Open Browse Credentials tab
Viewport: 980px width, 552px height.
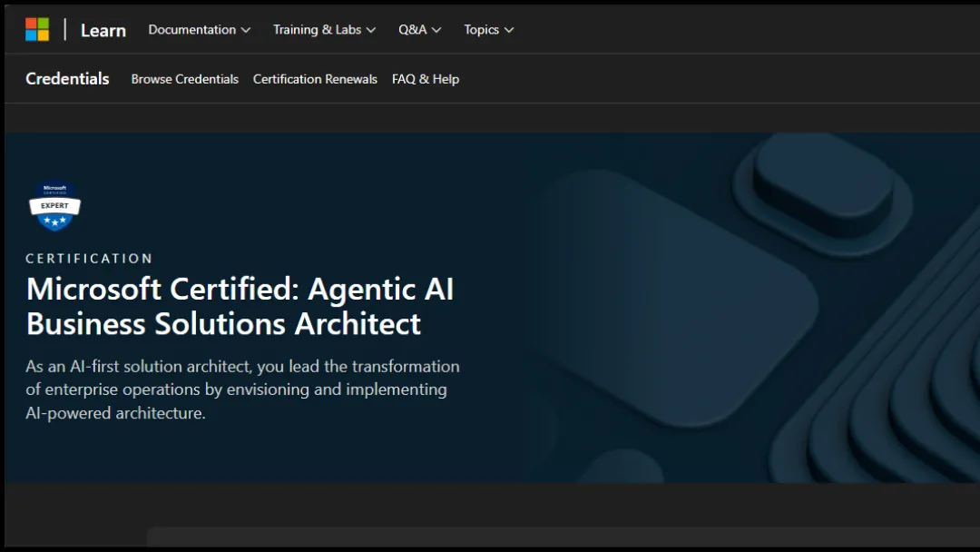[x=185, y=79]
